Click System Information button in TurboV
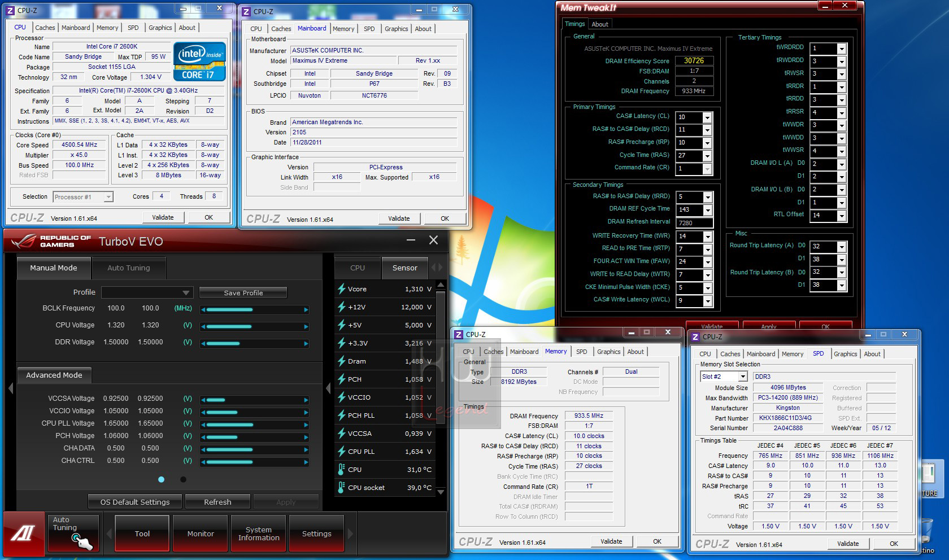This screenshot has width=949, height=560. click(x=259, y=533)
